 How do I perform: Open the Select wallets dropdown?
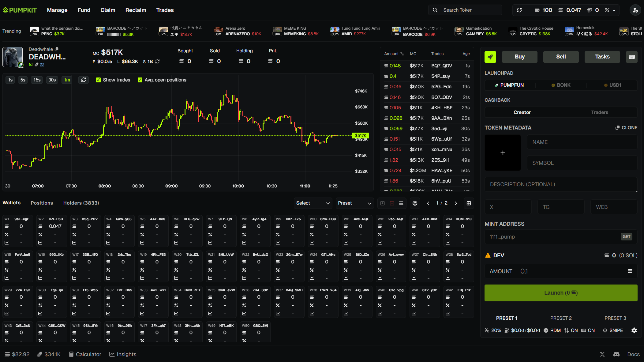313,203
